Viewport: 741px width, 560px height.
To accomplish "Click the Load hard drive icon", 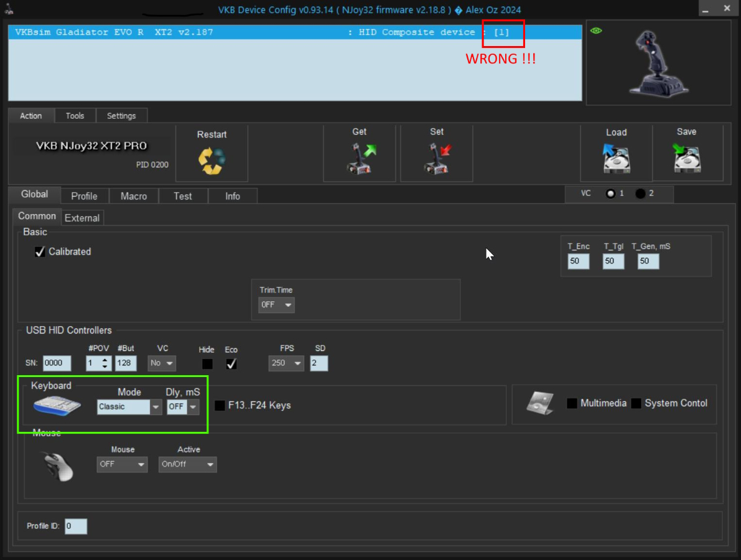I will (616, 159).
